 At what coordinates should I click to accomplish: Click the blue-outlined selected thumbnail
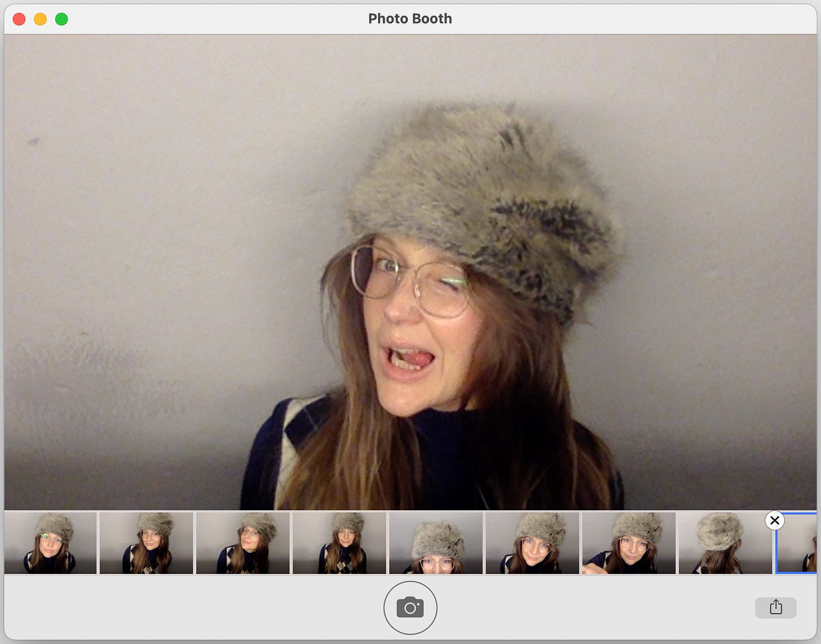[x=797, y=544]
